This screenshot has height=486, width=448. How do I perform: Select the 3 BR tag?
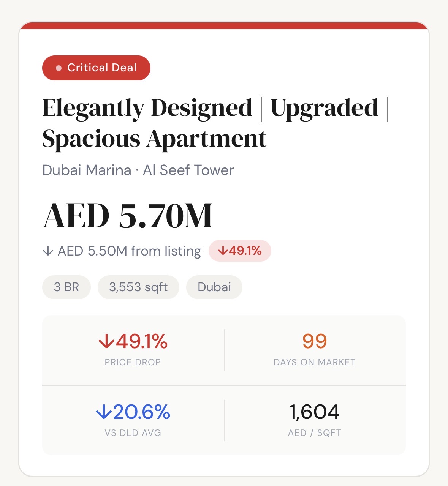pos(66,287)
